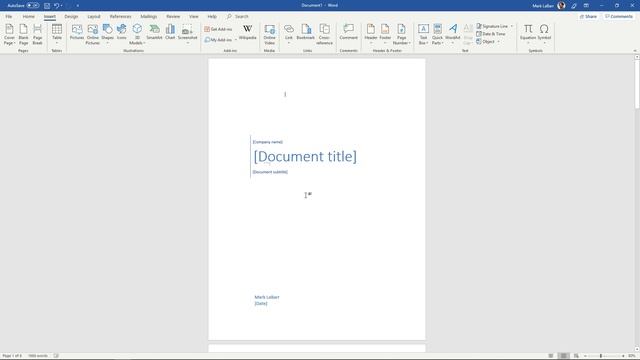Open ribbon display options icon
640x360 pixels.
pos(586,6)
